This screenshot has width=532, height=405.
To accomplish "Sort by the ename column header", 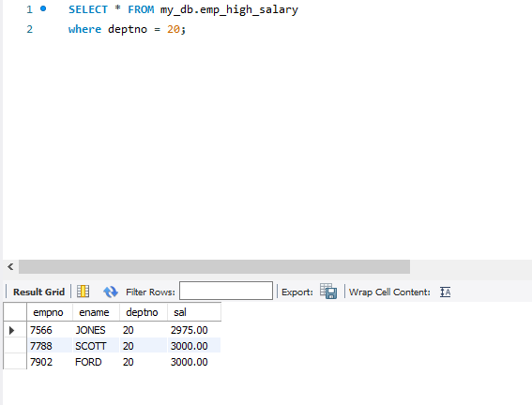I will tap(97, 312).
